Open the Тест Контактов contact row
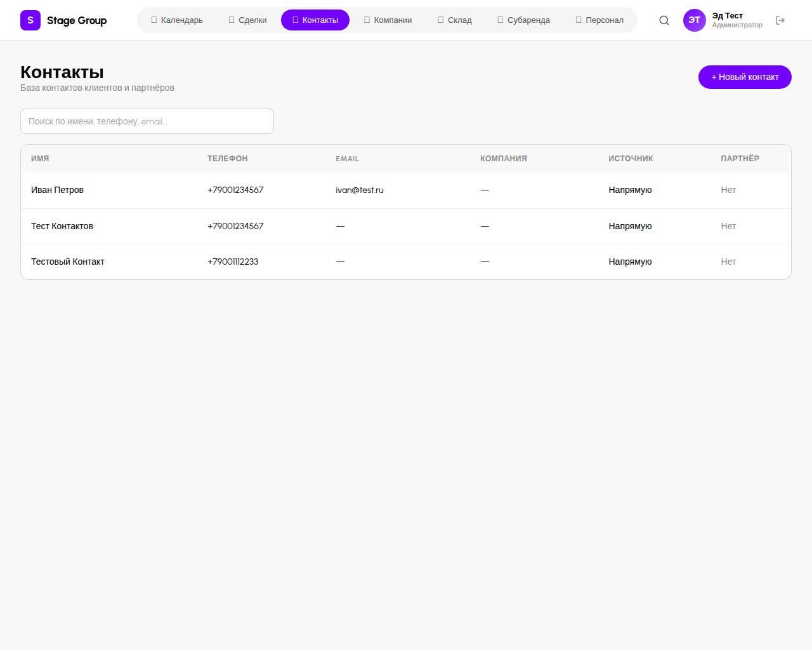The width and height of the screenshot is (812, 650). tap(62, 226)
